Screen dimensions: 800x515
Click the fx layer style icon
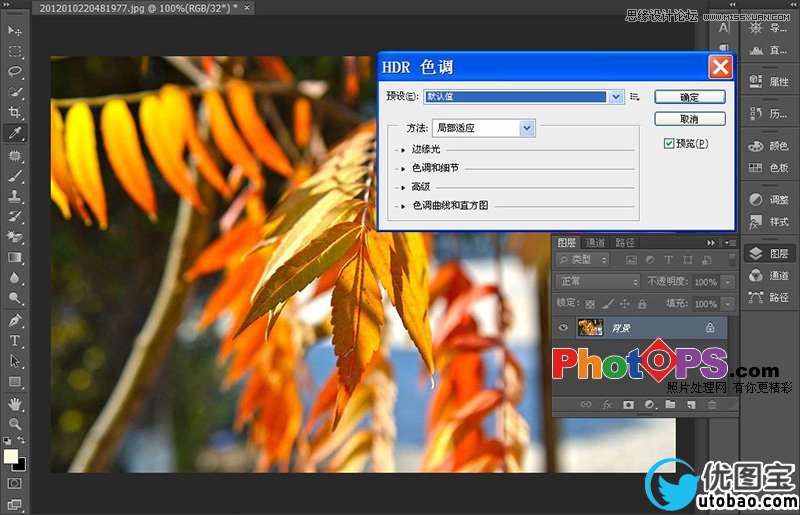pos(607,405)
